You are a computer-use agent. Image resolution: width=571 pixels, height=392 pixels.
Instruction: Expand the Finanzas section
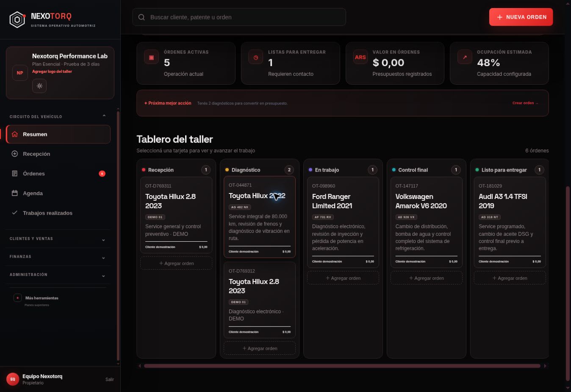(58, 257)
